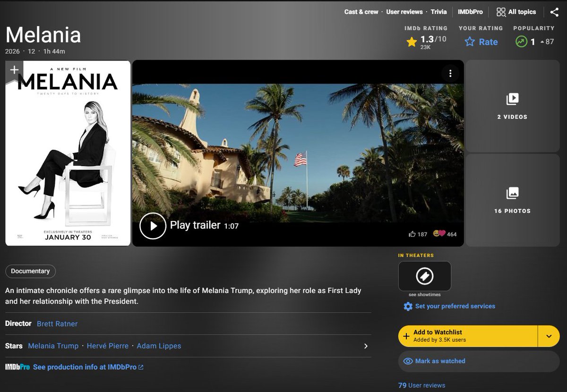Click the gold IMDb rating star
Image resolution: width=567 pixels, height=392 pixels.
click(412, 42)
